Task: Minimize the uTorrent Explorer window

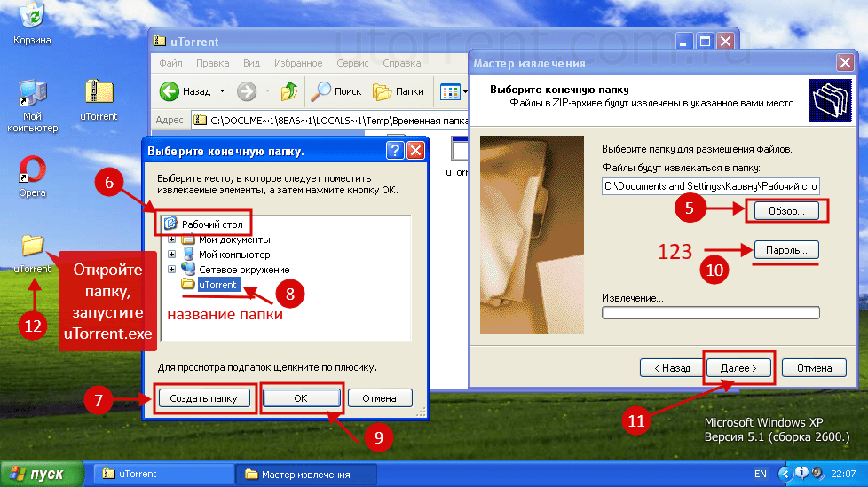Action: (x=683, y=42)
